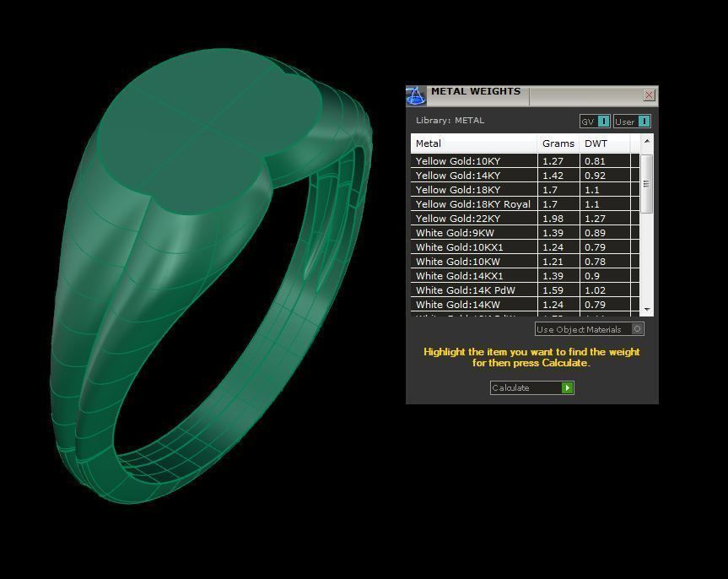Click the Library: METAL label
Viewport: 728px width, 579px height.
click(450, 121)
